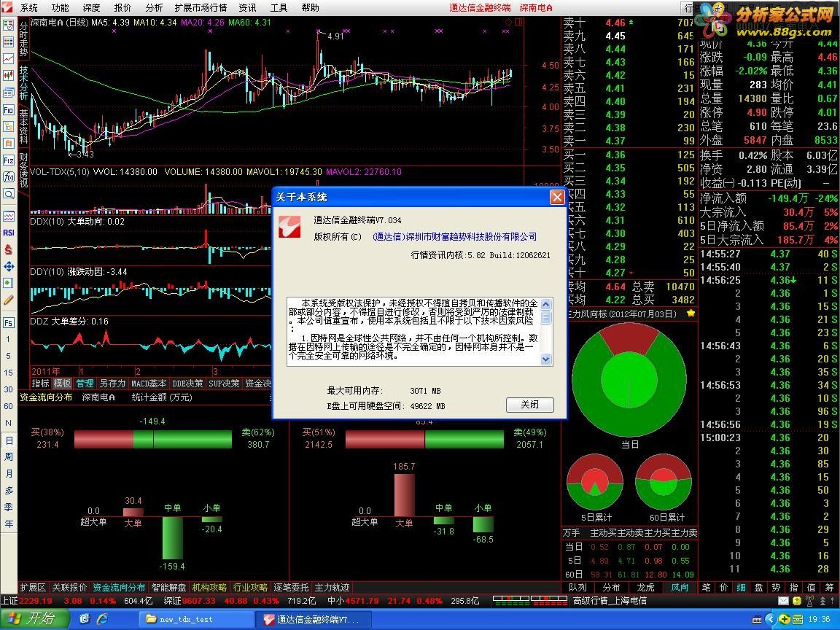Viewport: 840px width, 630px height.
Task: Open the mail envelope icon in status bar
Action: pos(783,601)
